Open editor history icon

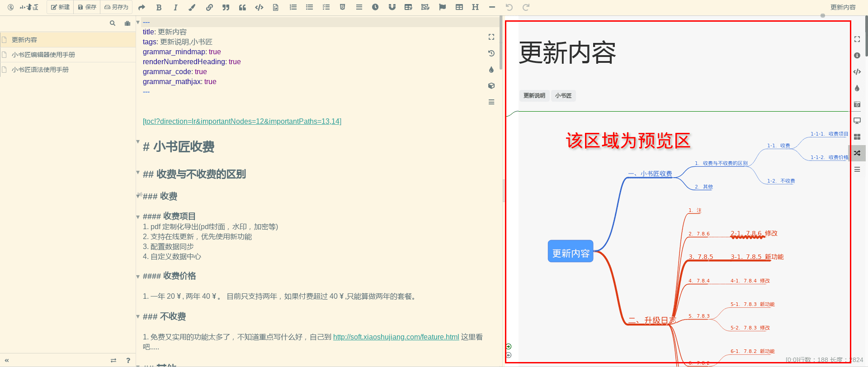click(x=491, y=53)
